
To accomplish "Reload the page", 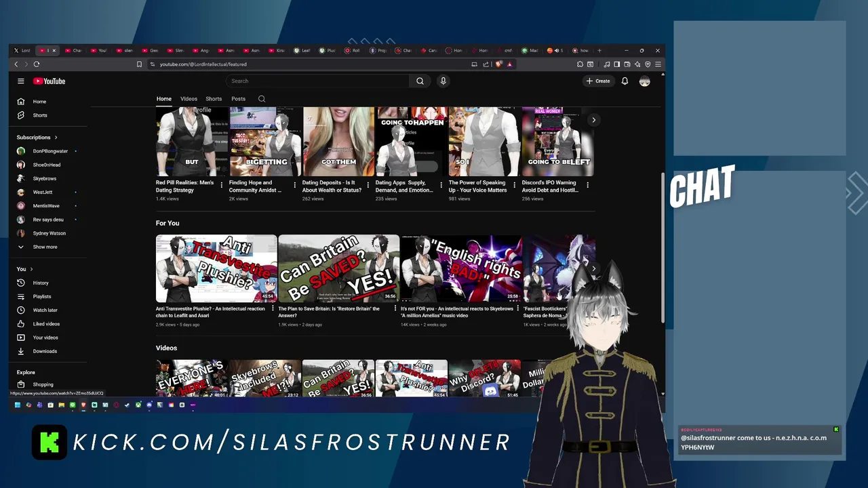I will click(x=37, y=64).
